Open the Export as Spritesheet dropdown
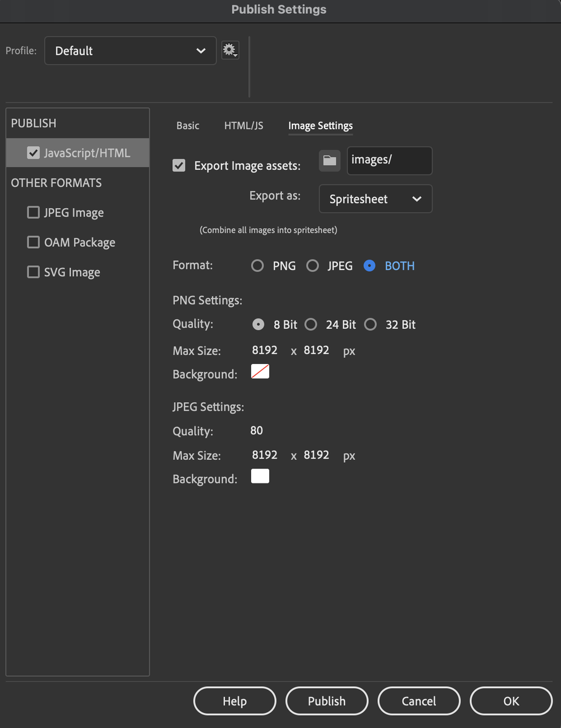 click(375, 198)
